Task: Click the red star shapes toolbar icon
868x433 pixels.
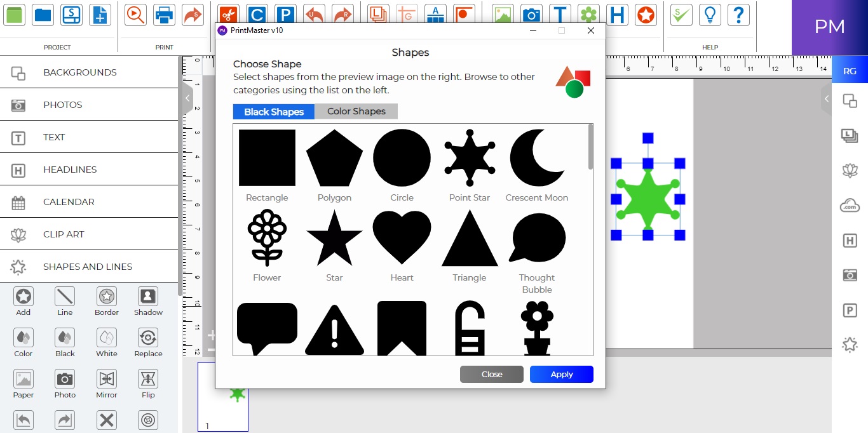Action: tap(646, 15)
